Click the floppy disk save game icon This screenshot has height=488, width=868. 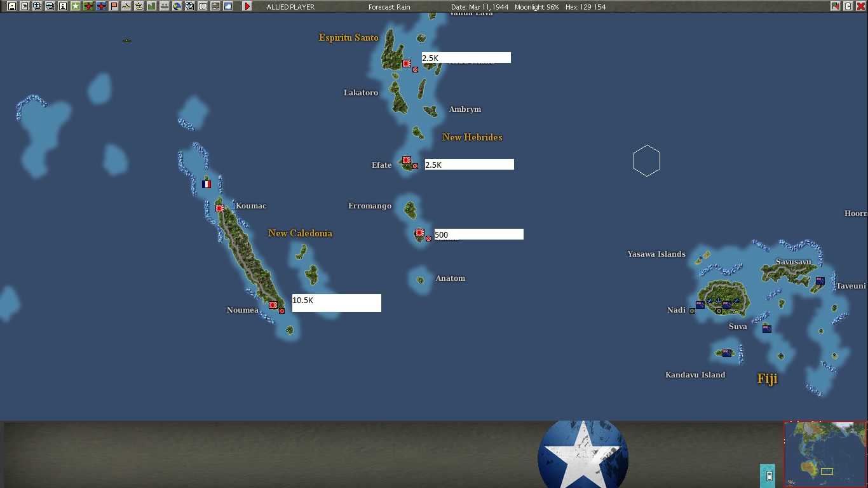point(11,6)
